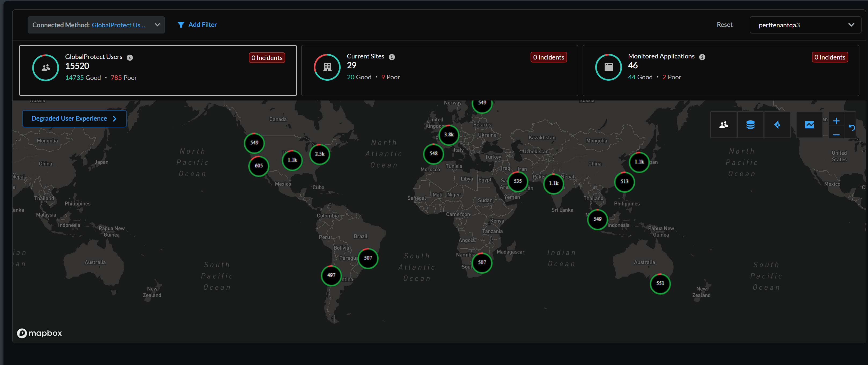This screenshot has width=868, height=365.
Task: Click the Add Filter funnel icon
Action: (181, 25)
